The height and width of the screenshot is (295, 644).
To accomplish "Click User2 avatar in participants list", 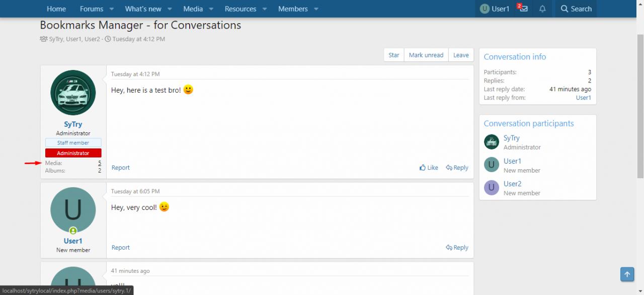I will click(x=491, y=188).
